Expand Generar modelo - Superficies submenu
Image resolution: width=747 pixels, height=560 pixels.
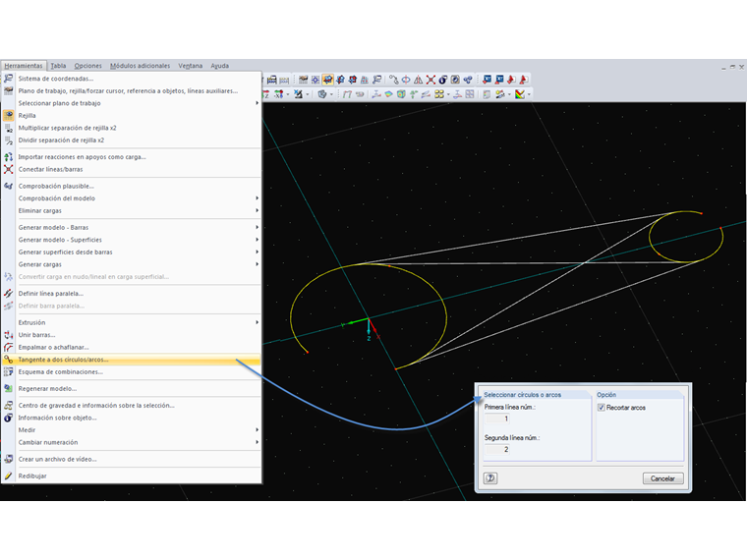pos(131,240)
